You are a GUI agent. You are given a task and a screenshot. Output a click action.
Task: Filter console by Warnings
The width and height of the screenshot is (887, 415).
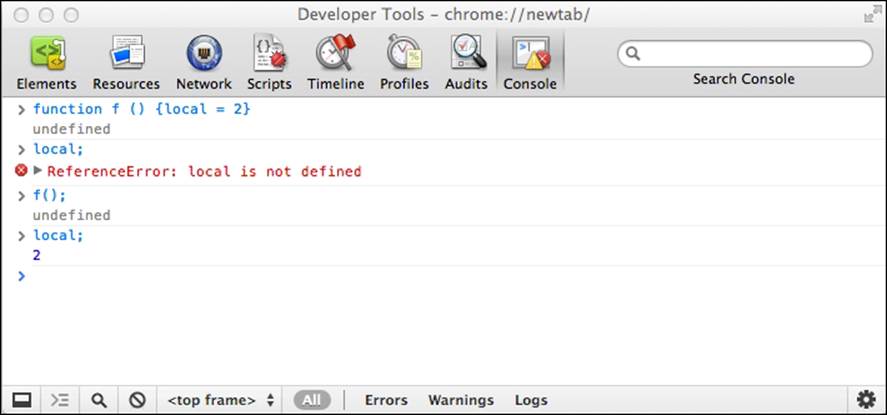(461, 400)
